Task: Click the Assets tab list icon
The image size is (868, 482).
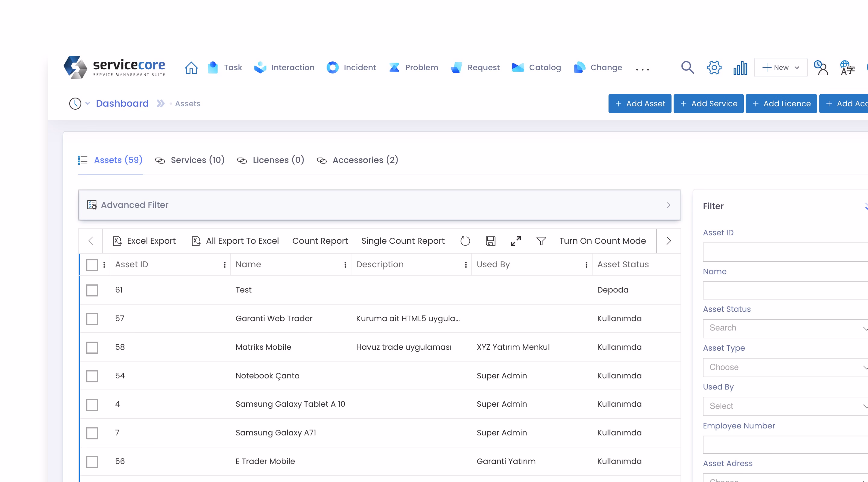Action: pos(83,160)
